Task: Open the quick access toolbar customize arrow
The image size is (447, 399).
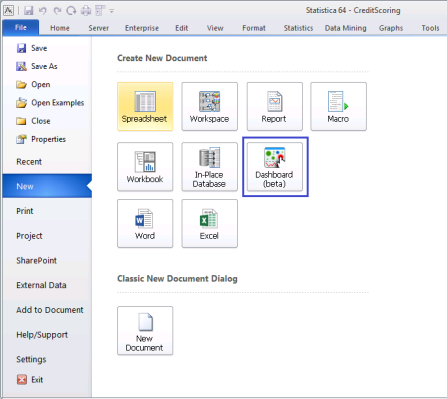Action: (112, 11)
